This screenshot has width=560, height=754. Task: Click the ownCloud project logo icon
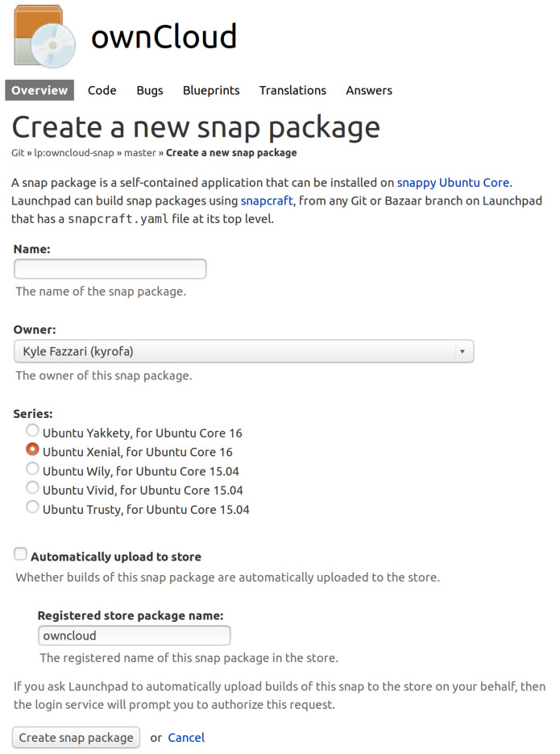coord(45,36)
